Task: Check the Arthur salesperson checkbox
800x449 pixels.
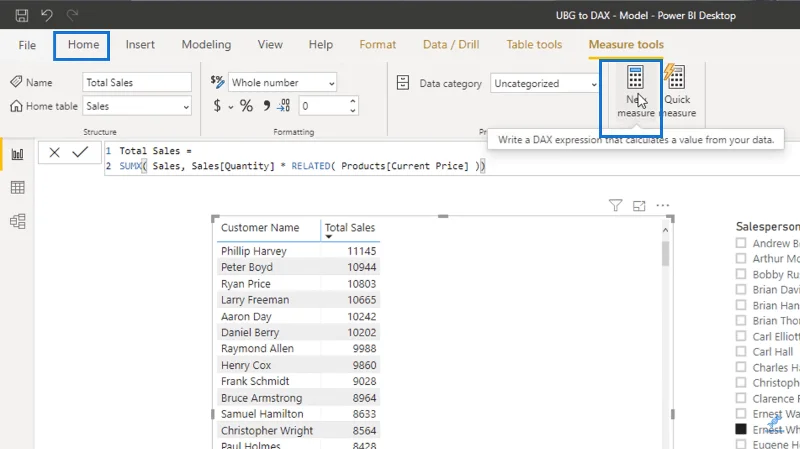Action: [741, 258]
